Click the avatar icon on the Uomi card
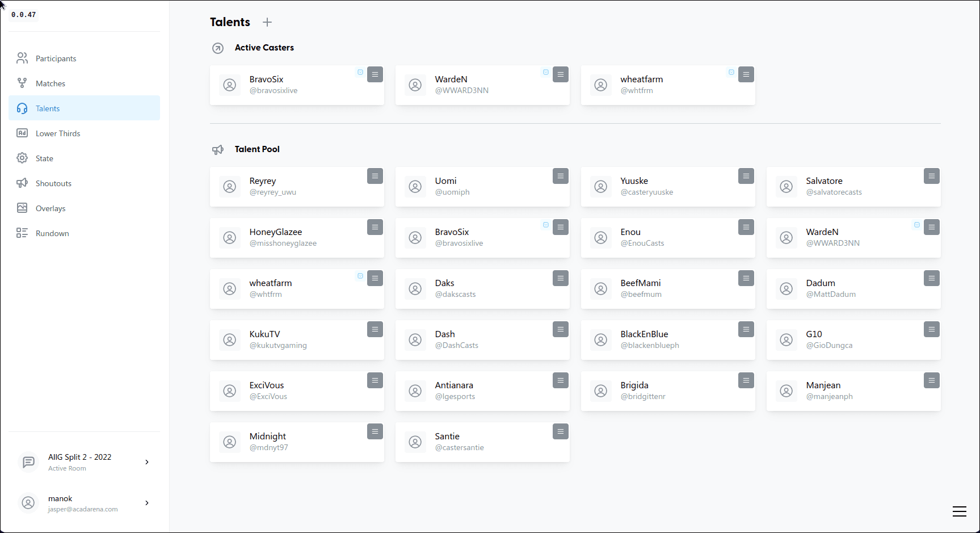The image size is (980, 533). click(415, 187)
